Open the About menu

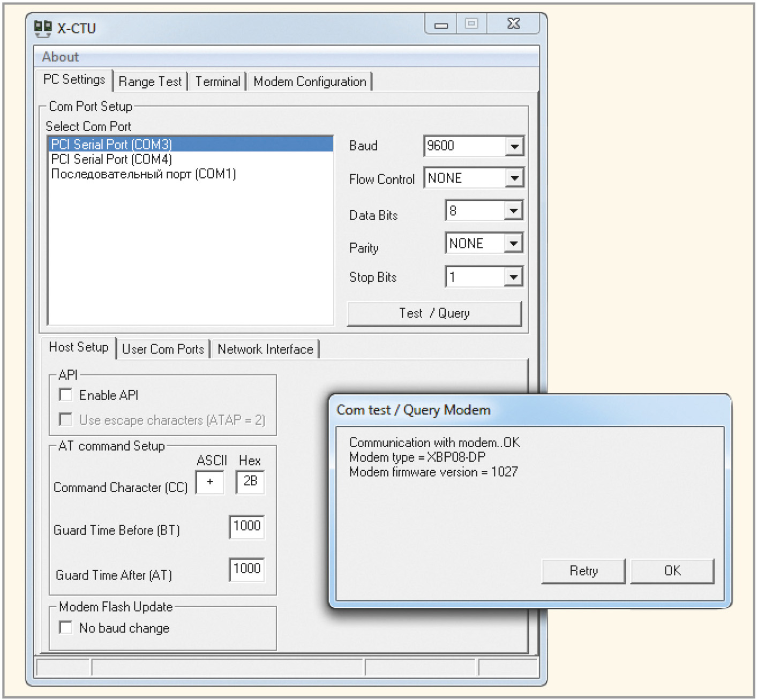60,57
